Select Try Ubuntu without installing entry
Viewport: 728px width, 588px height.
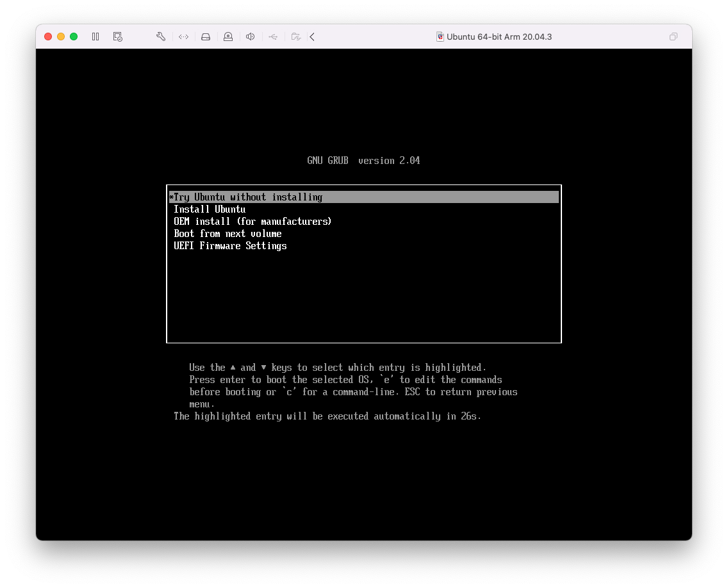[248, 197]
